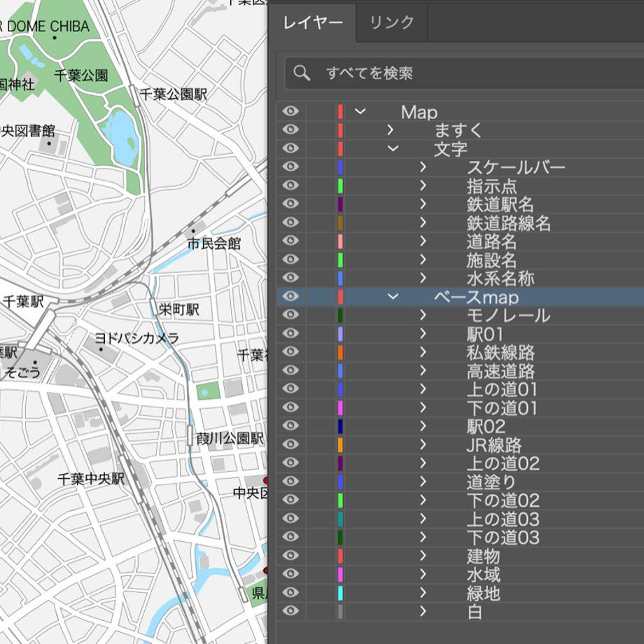Click the orange color chip of 私鉄線路 layer
The width and height of the screenshot is (644, 644).
(340, 352)
